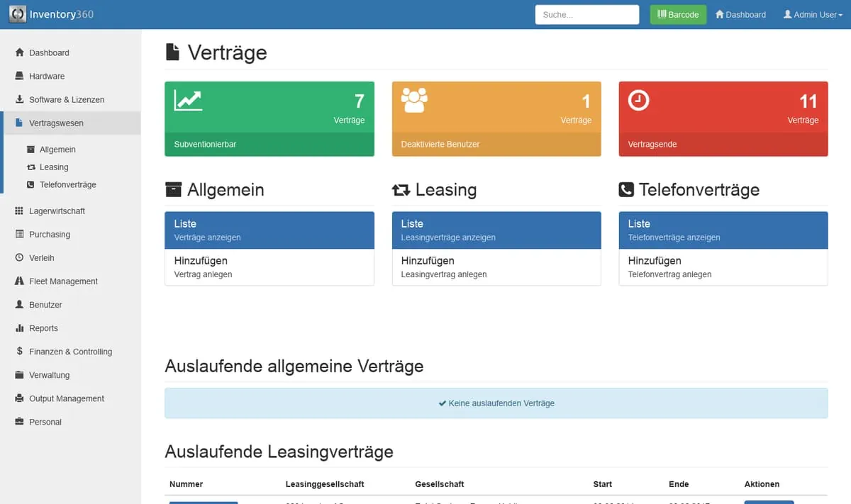This screenshot has height=504, width=851.
Task: Expand the Verwaltung sidebar menu
Action: click(x=49, y=375)
